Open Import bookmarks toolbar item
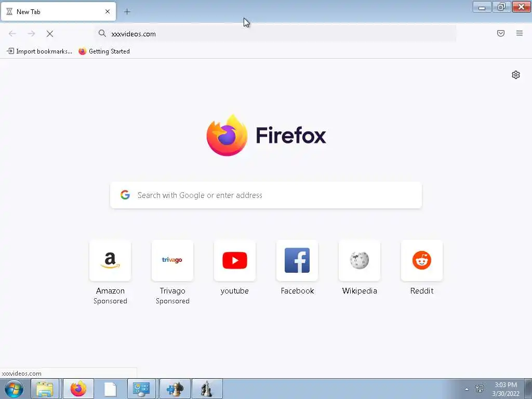The width and height of the screenshot is (532, 399). (x=39, y=51)
